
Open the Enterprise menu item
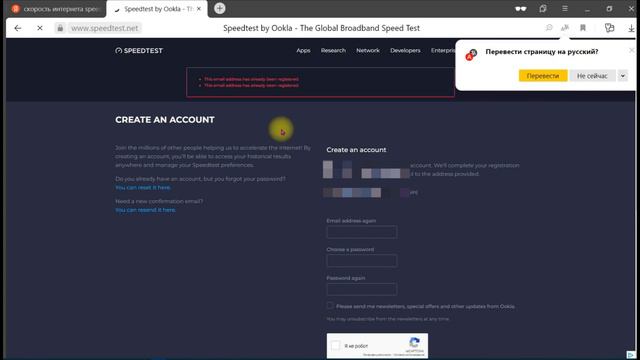(x=443, y=50)
